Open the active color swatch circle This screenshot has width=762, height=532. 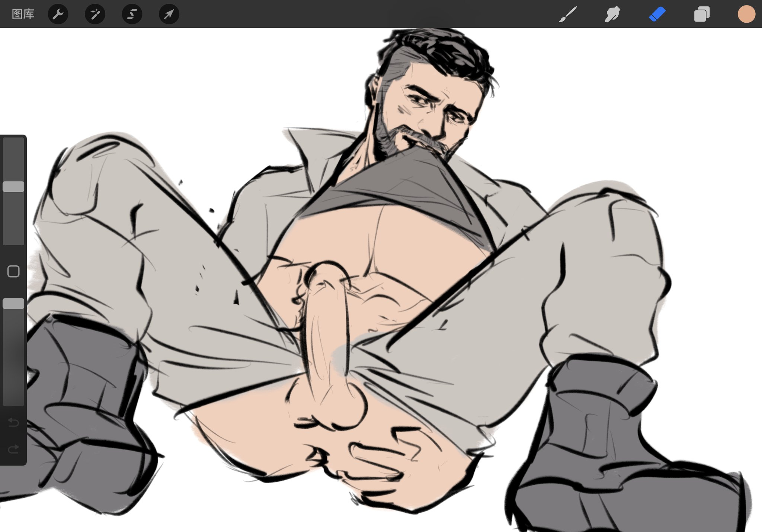(746, 14)
